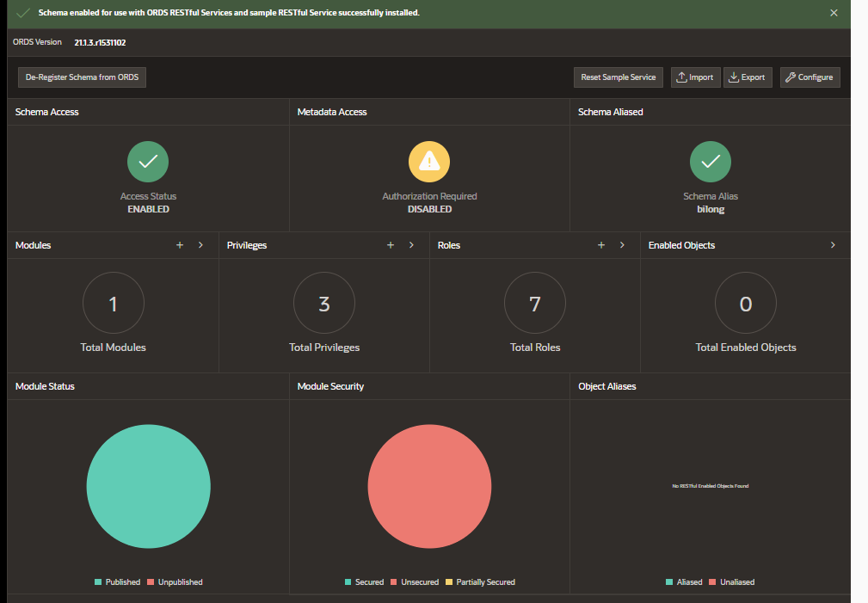
Task: Click the DISABLED authorization status text
Action: [x=429, y=209]
